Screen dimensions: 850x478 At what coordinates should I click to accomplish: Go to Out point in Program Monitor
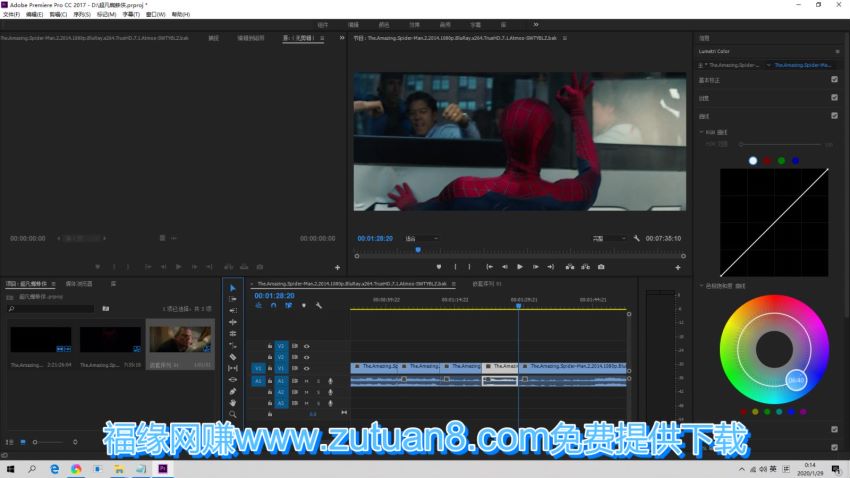pyautogui.click(x=551, y=267)
